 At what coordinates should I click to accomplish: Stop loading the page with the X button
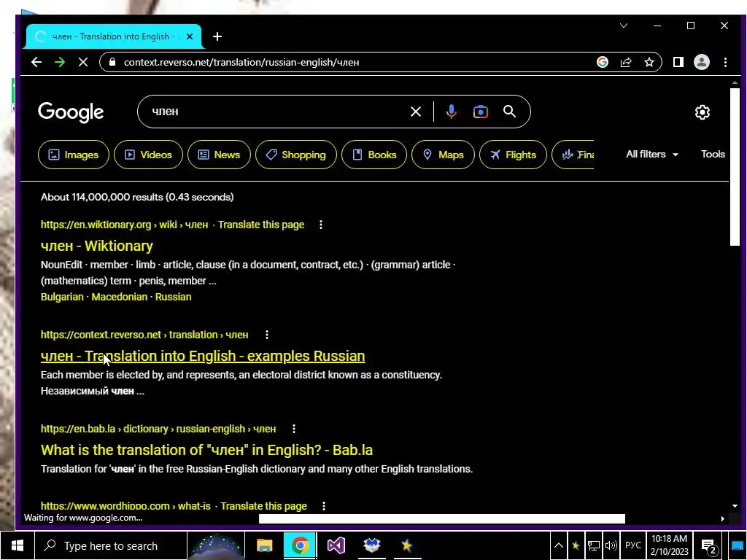(x=83, y=62)
